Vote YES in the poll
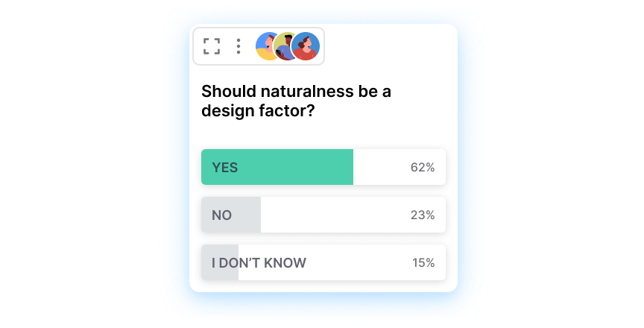 click(x=323, y=167)
